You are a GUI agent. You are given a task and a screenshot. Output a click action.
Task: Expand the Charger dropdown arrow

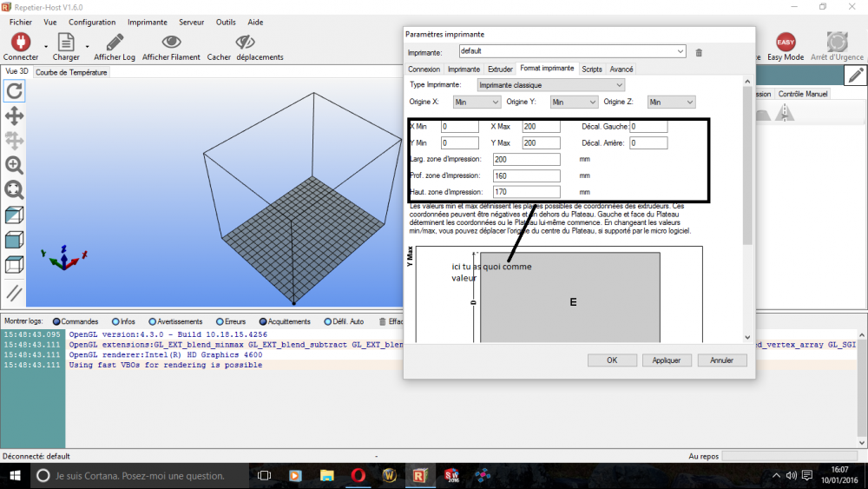[x=88, y=47]
